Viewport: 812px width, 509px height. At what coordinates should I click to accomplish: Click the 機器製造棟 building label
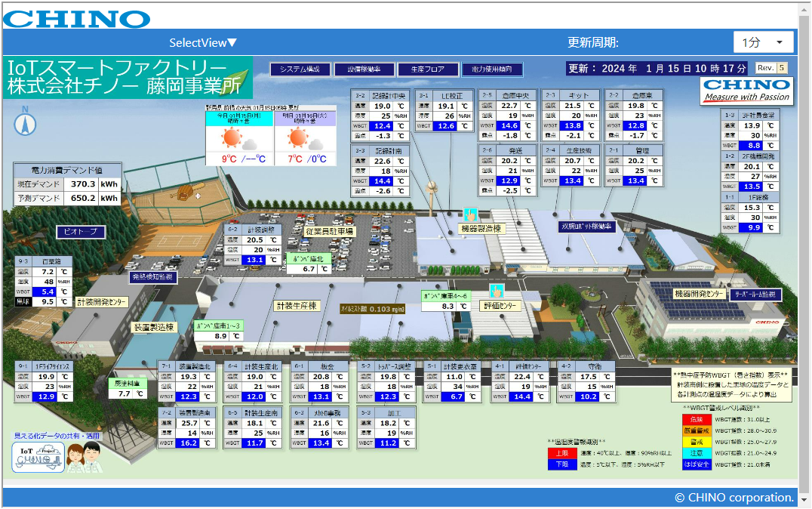[x=481, y=228]
